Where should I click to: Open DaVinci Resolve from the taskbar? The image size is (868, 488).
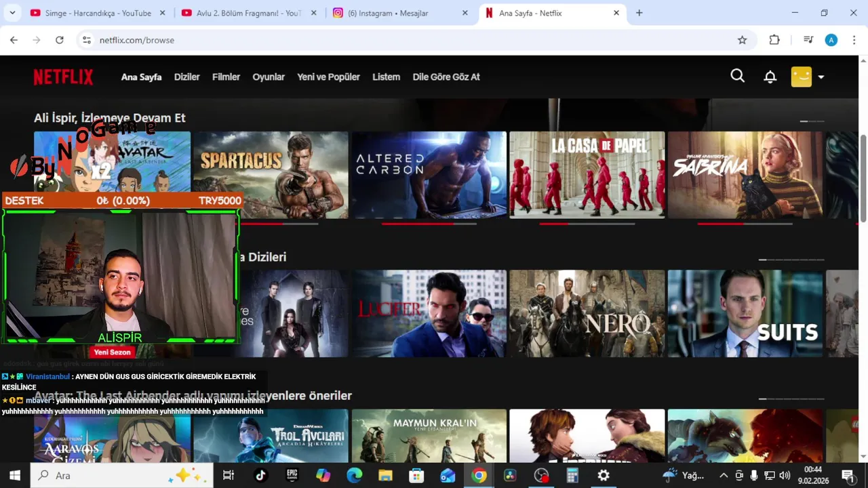coord(510,475)
